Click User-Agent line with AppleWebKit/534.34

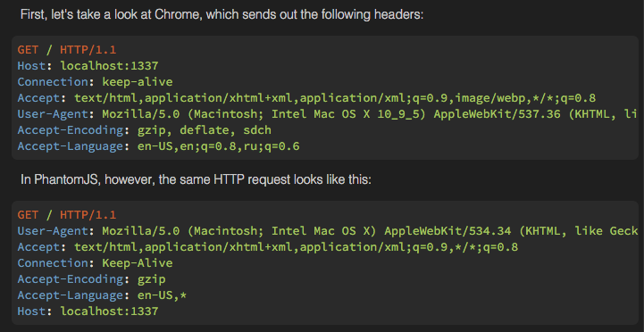coord(327,230)
